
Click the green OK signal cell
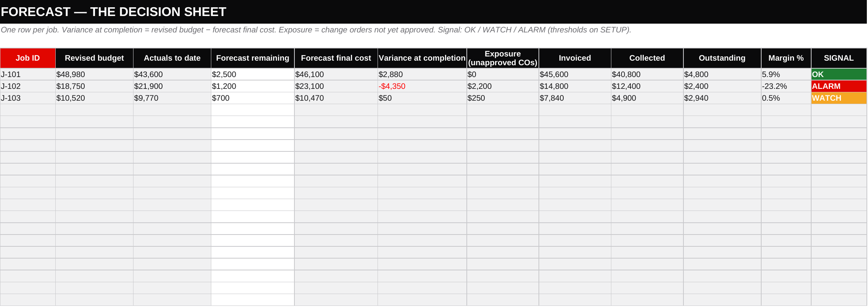[839, 74]
